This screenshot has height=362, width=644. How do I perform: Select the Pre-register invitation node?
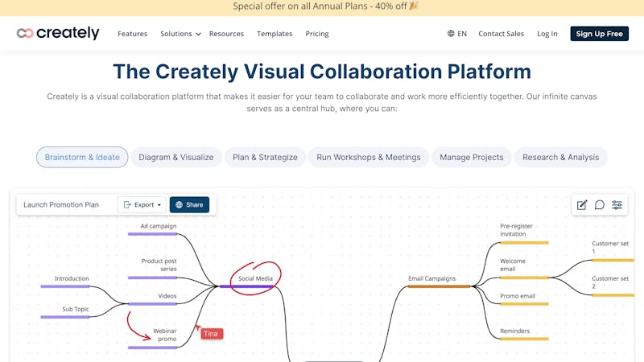(516, 230)
